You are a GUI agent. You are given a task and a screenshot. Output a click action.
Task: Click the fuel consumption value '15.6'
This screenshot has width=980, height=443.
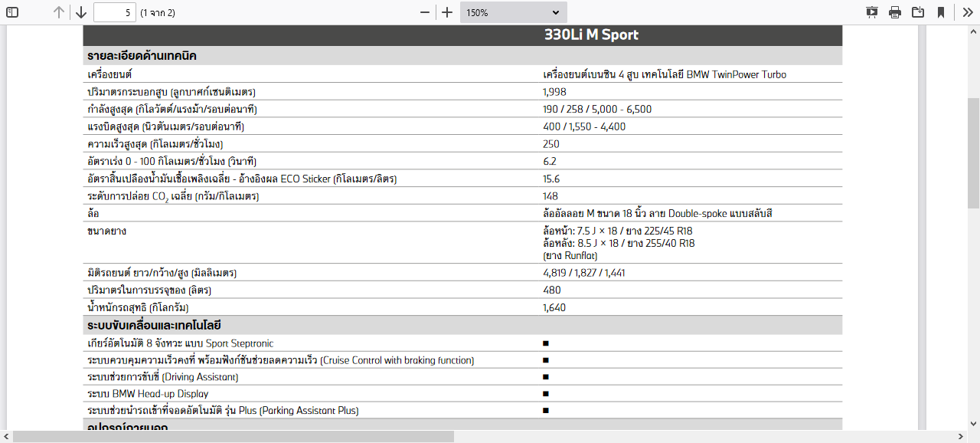tap(551, 179)
